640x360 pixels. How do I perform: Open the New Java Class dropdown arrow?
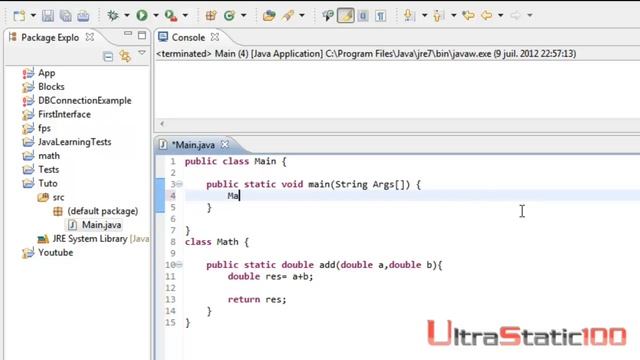(243, 16)
